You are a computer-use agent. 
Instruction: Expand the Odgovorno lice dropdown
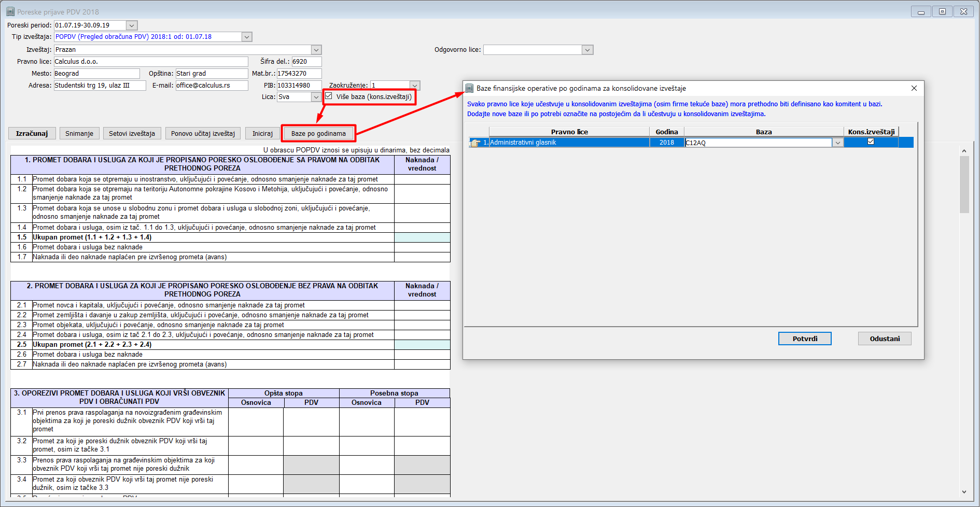click(x=587, y=50)
